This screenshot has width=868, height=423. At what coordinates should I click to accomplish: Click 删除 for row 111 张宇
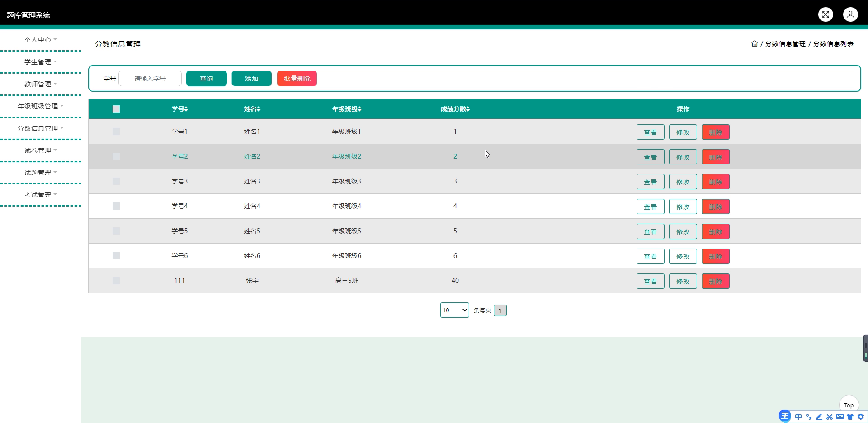716,281
